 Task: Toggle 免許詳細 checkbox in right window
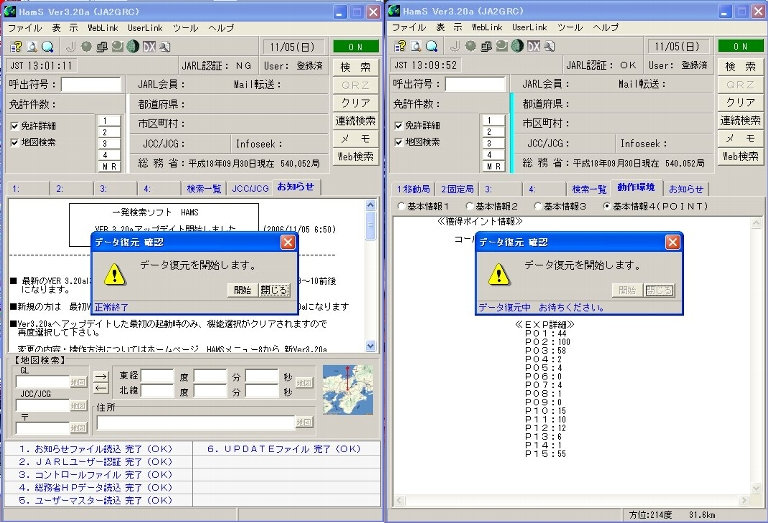[x=399, y=126]
